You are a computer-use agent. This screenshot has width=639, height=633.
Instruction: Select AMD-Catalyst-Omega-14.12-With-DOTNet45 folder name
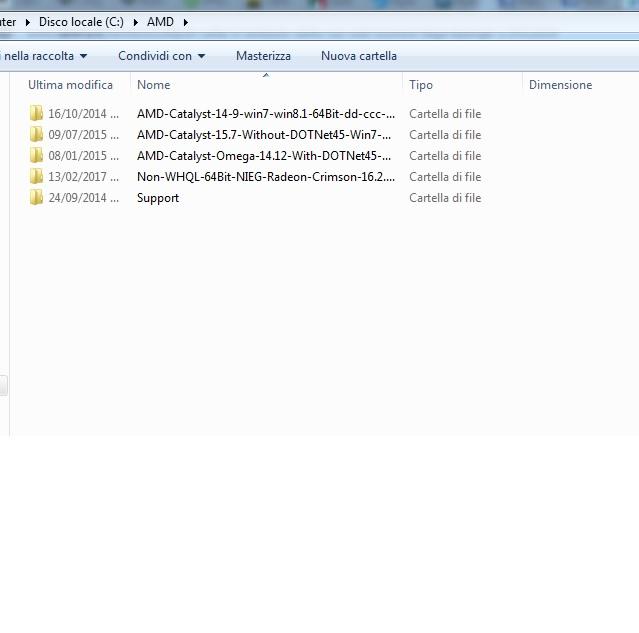pyautogui.click(x=264, y=156)
